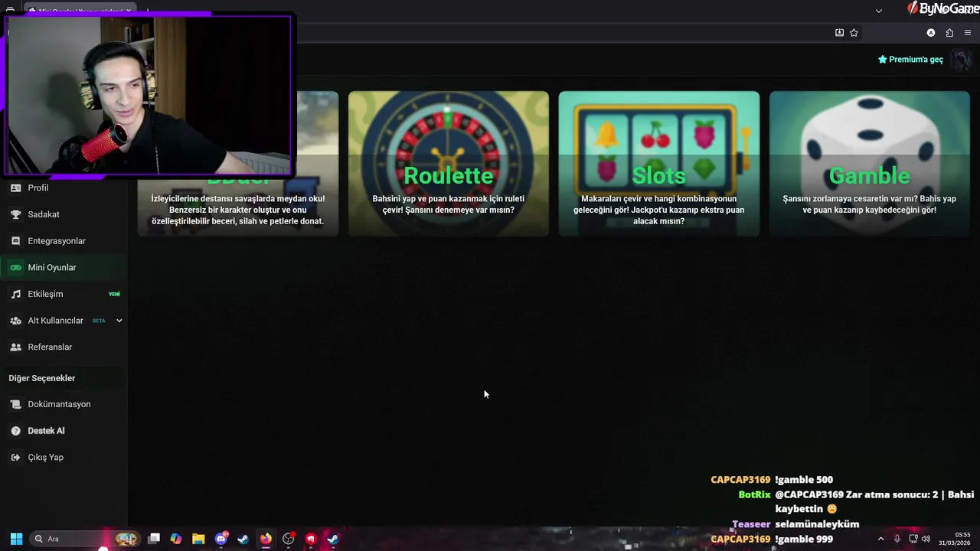Open the Slots mini game card
The image size is (980, 551).
pyautogui.click(x=659, y=164)
